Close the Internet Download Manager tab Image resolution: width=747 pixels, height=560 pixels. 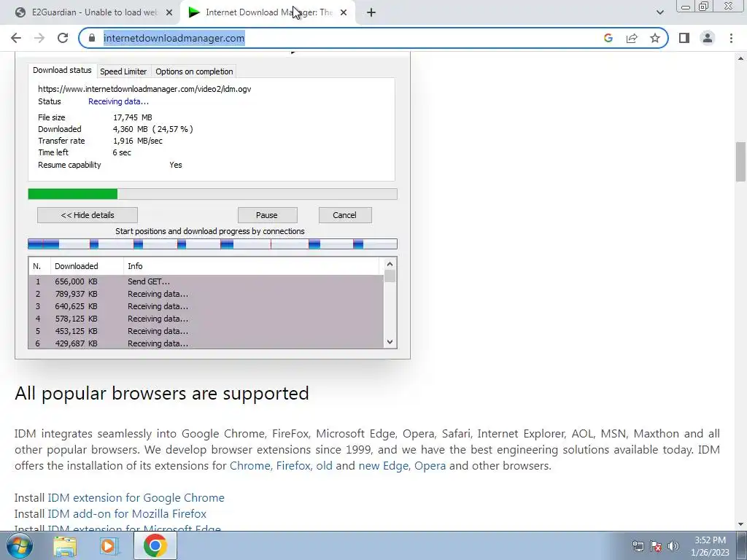coord(344,12)
